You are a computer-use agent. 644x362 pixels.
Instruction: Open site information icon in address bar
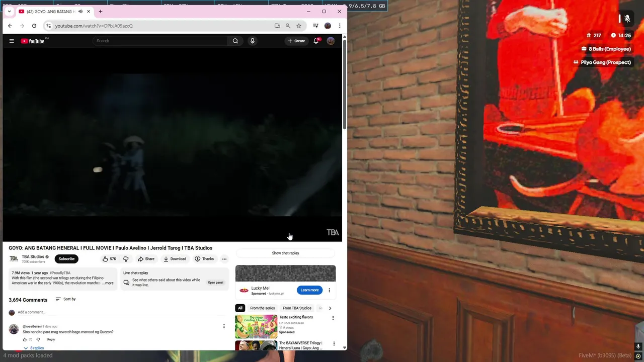point(48,26)
